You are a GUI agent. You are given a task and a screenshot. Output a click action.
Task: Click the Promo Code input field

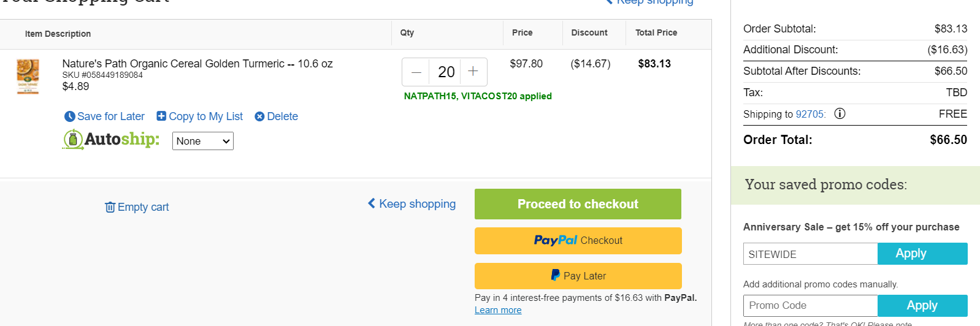(x=810, y=306)
